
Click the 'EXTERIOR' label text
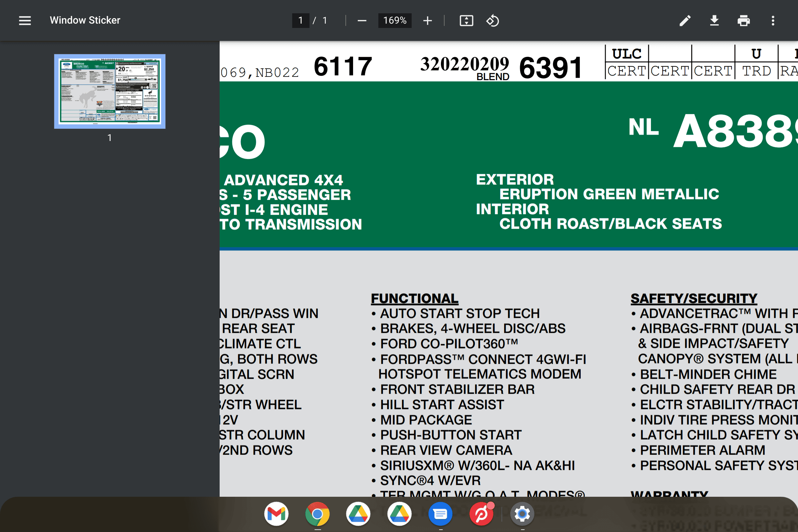coord(515,180)
